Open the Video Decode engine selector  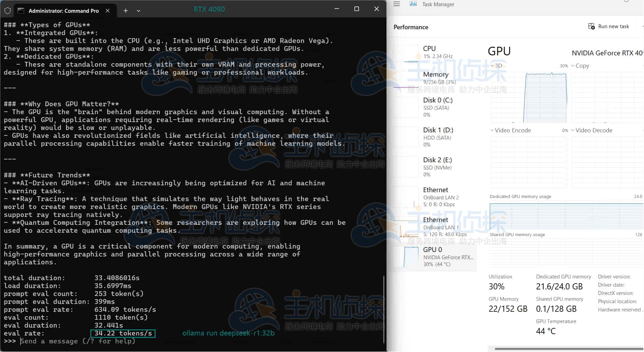(573, 130)
